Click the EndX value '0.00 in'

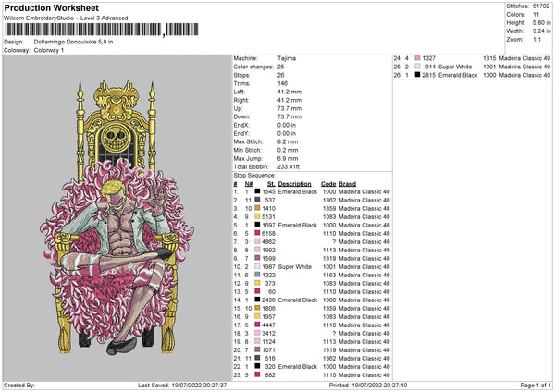click(x=287, y=125)
